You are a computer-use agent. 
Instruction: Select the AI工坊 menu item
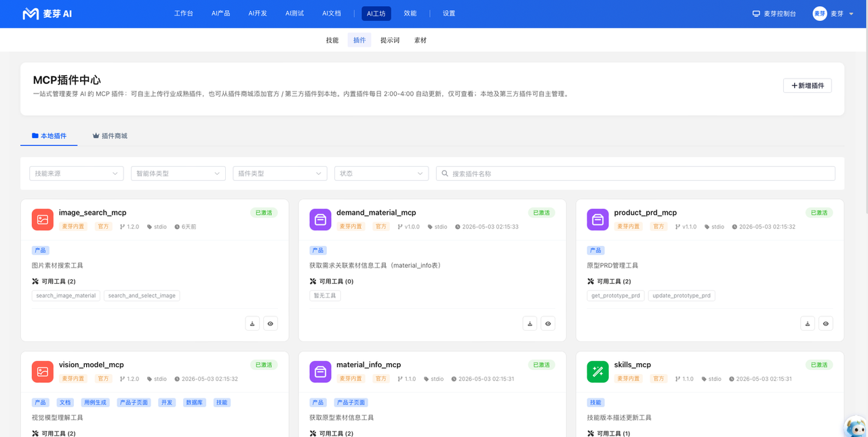point(376,14)
